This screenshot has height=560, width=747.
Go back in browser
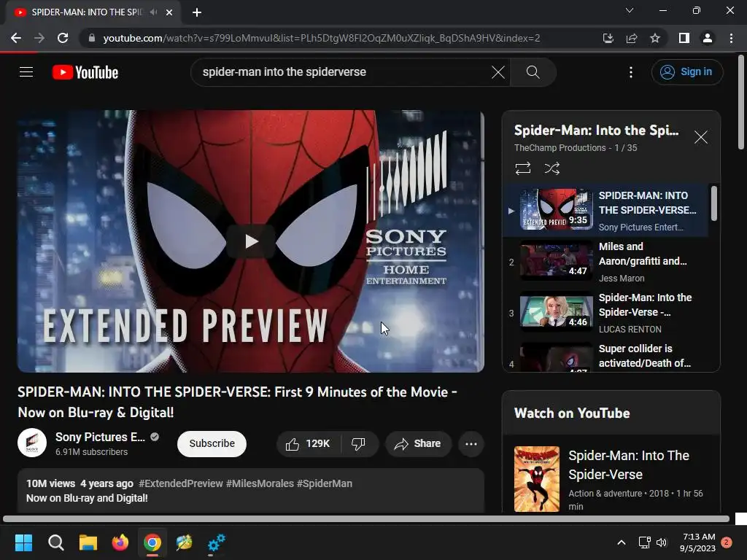(x=16, y=38)
